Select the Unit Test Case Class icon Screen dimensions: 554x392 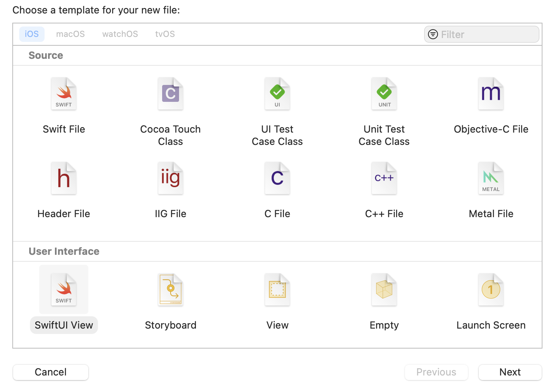[384, 94]
